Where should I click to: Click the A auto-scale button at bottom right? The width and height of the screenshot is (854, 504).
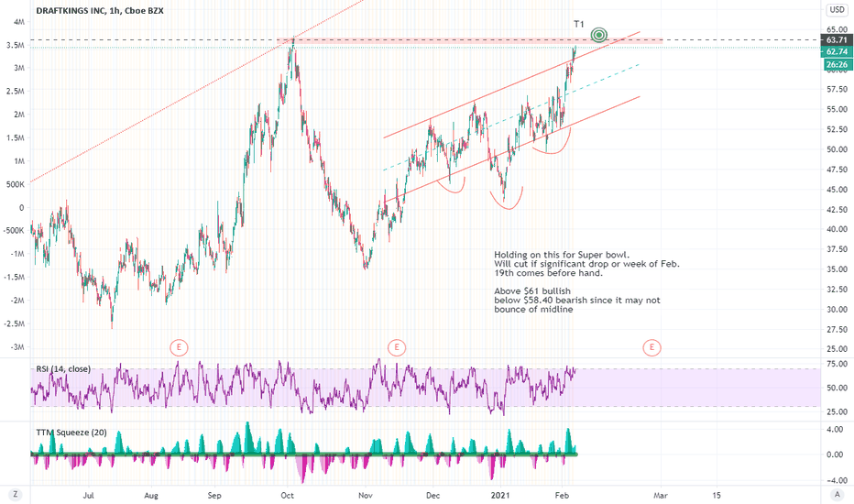838,495
